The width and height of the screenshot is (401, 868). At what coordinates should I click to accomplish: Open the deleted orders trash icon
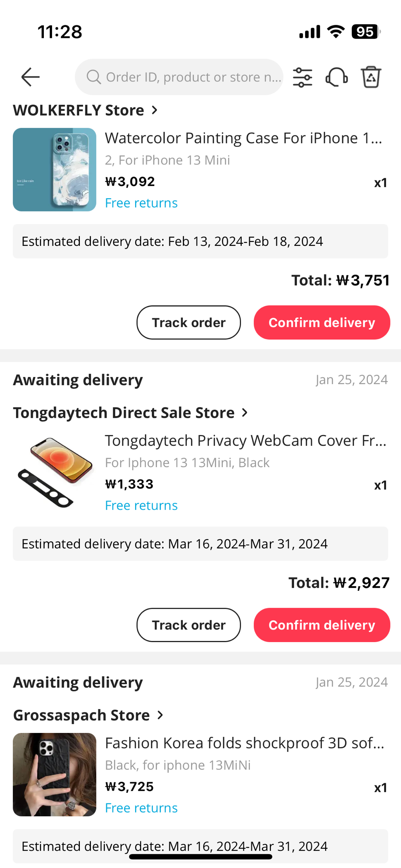tap(371, 77)
